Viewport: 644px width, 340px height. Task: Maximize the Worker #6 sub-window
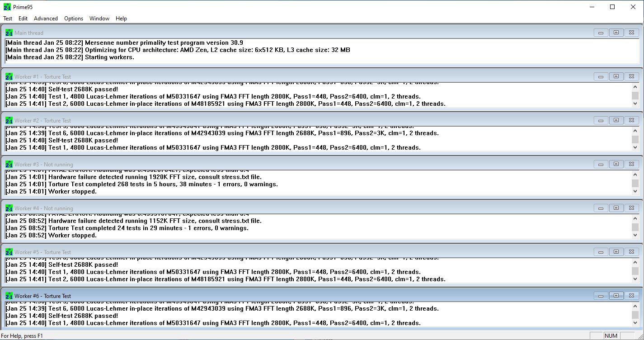point(616,296)
